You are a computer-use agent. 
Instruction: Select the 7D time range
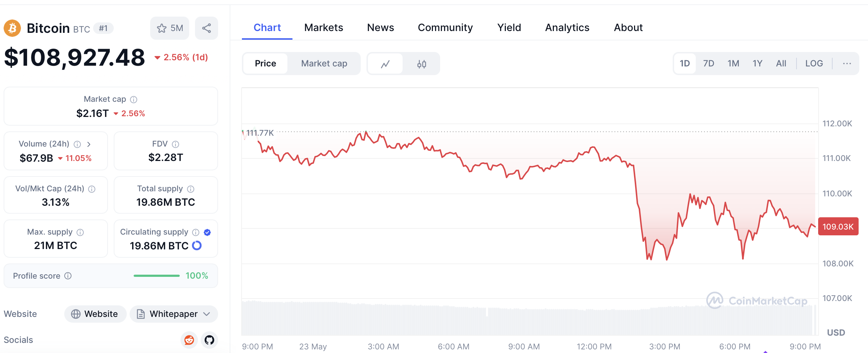tap(708, 64)
